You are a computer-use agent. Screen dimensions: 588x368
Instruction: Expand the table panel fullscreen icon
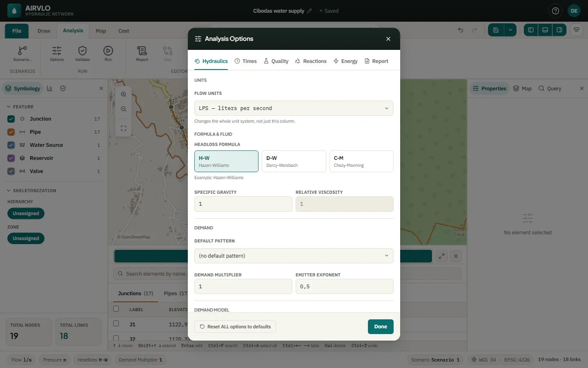441,256
